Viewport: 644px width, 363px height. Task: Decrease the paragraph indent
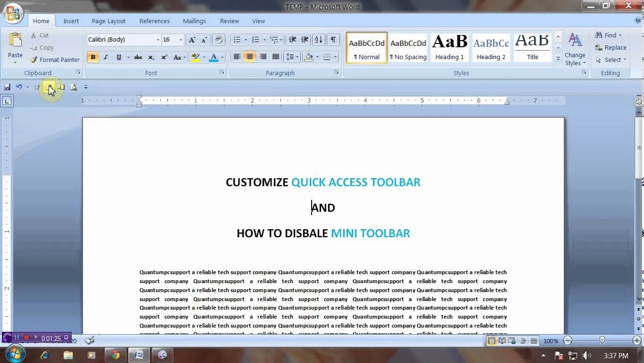click(x=292, y=40)
